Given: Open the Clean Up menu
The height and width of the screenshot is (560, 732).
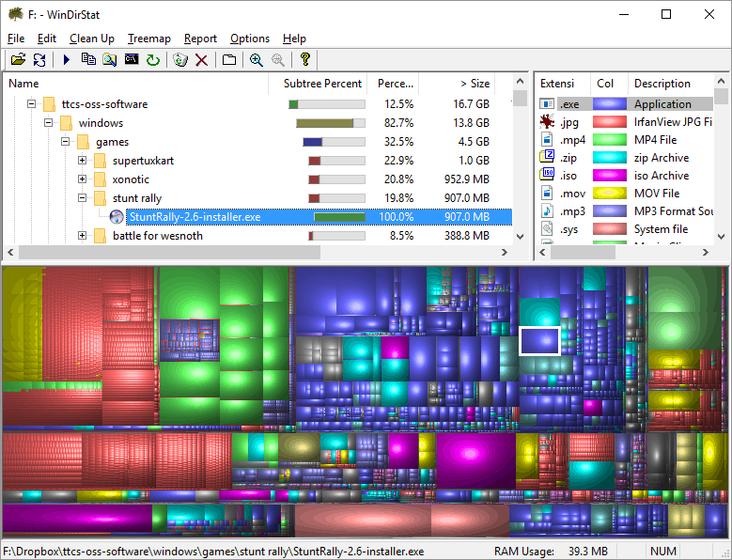Looking at the screenshot, I should click(92, 39).
